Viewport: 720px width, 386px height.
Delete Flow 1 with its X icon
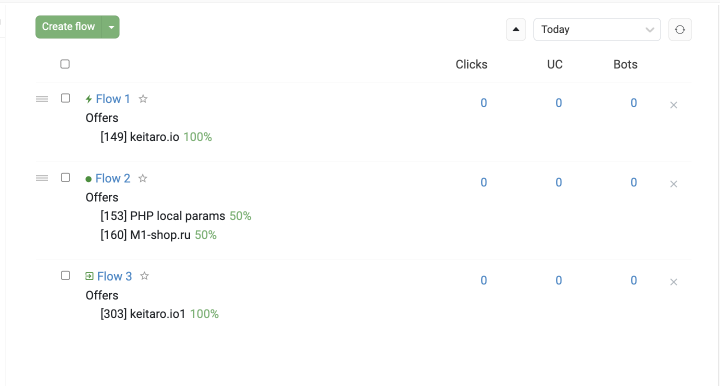674,105
